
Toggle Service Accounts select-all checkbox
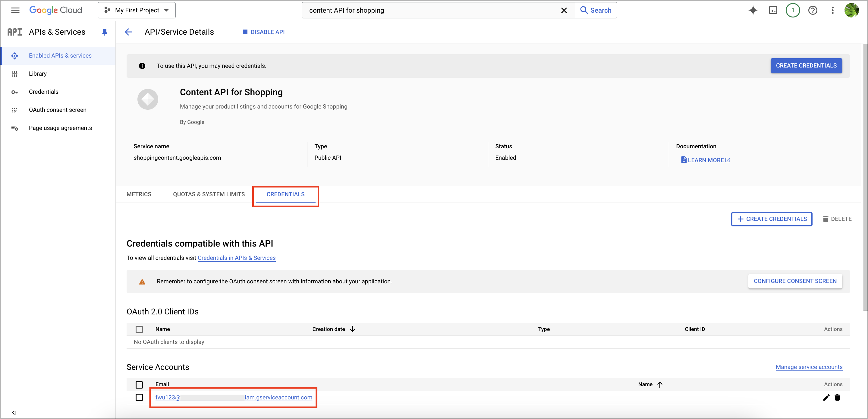(139, 385)
